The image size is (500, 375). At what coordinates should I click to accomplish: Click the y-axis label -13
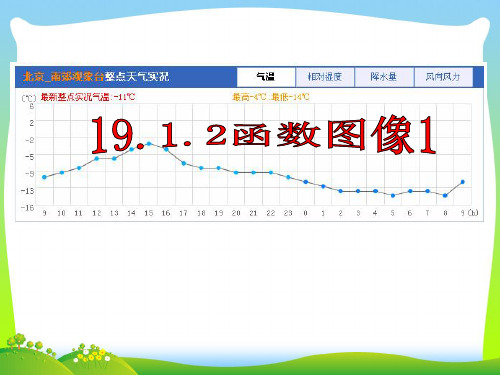(x=28, y=191)
